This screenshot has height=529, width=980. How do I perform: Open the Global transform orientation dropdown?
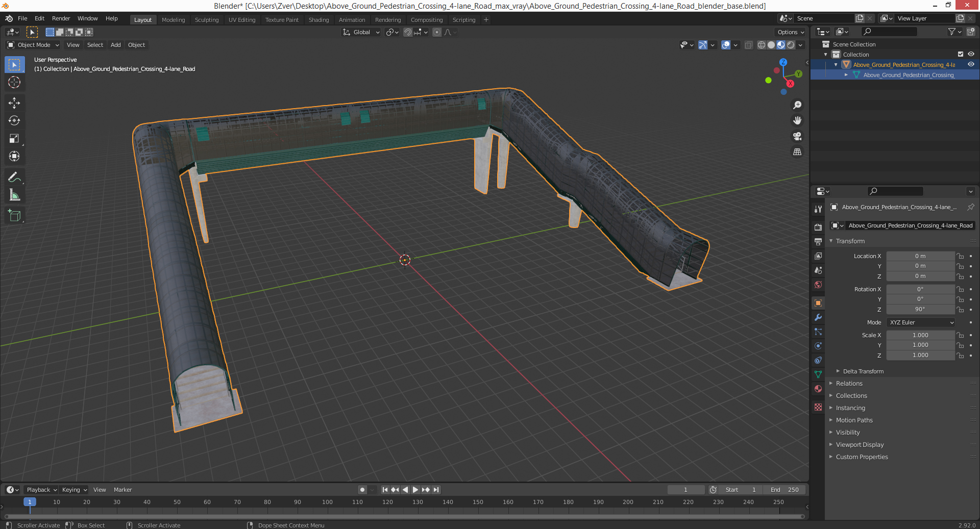point(361,32)
